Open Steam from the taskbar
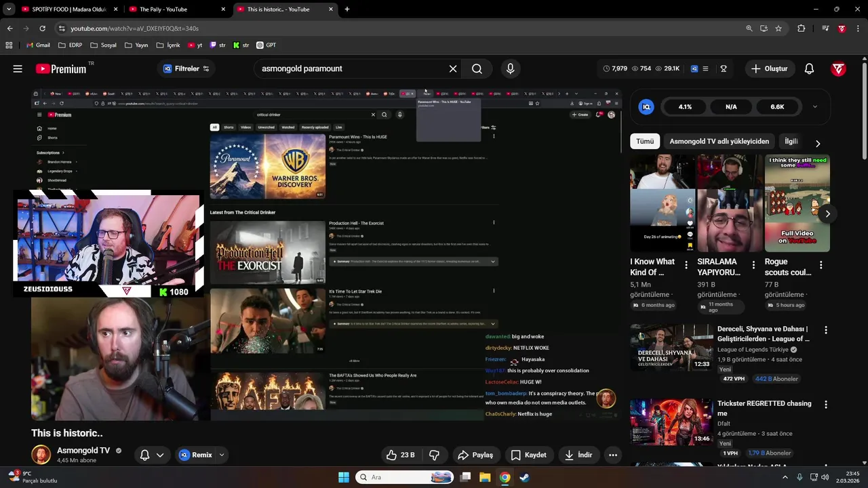The height and width of the screenshot is (488, 868). (x=525, y=477)
